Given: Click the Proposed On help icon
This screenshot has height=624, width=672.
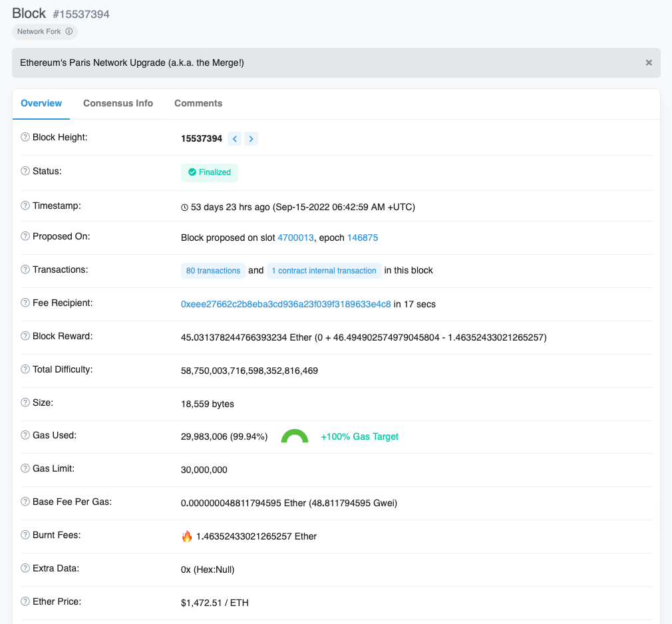Looking at the screenshot, I should [25, 236].
